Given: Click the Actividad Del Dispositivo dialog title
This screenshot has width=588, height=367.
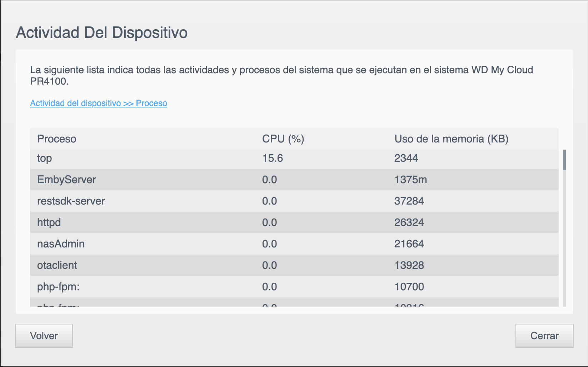Looking at the screenshot, I should coord(102,32).
